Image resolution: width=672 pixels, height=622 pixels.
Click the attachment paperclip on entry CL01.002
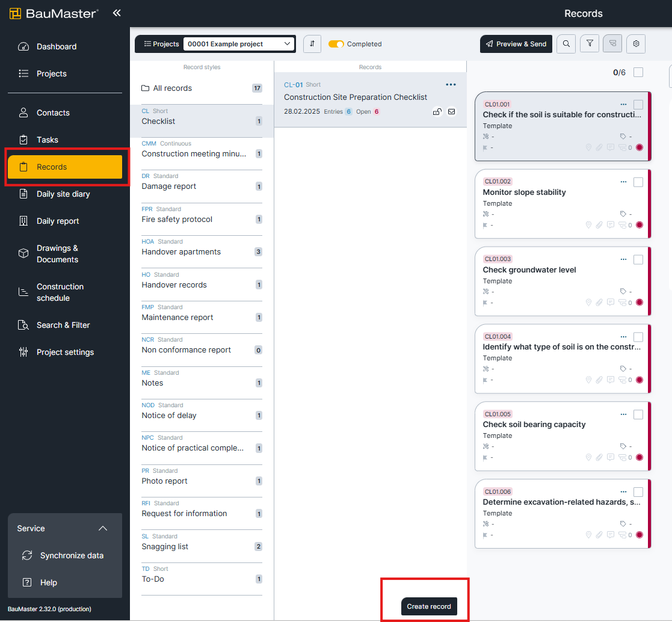click(599, 225)
